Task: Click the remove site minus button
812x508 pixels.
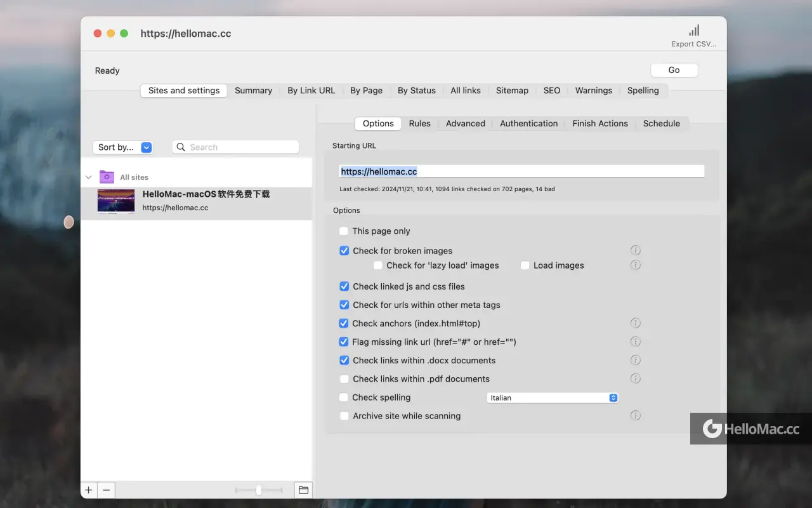Action: 106,490
